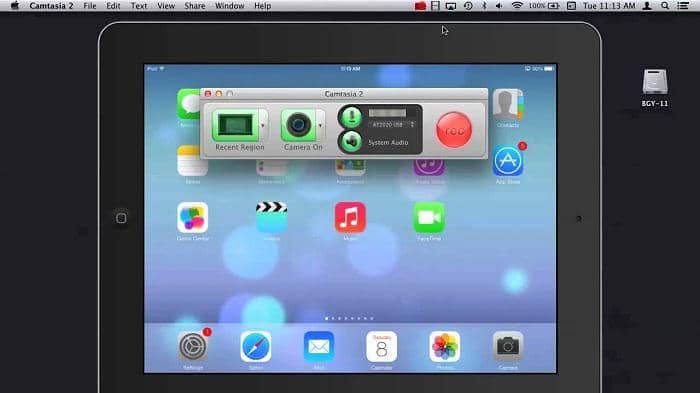Mute the microphone audio button
The image size is (700, 393).
[351, 117]
